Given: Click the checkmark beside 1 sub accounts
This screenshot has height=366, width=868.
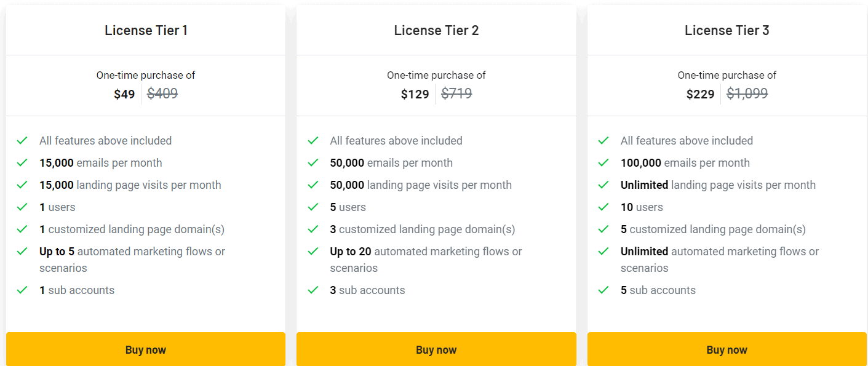Looking at the screenshot, I should pos(22,290).
